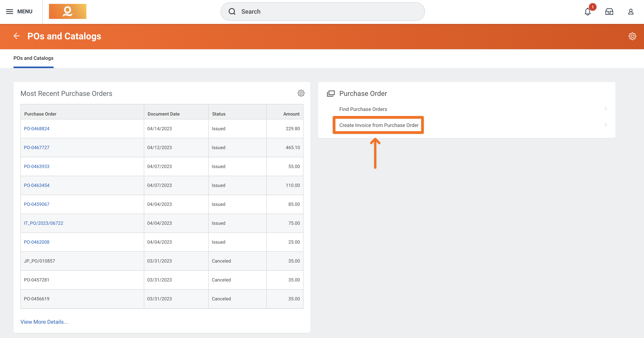The height and width of the screenshot is (338, 644).
Task: Open the inbox tray icon
Action: [609, 12]
